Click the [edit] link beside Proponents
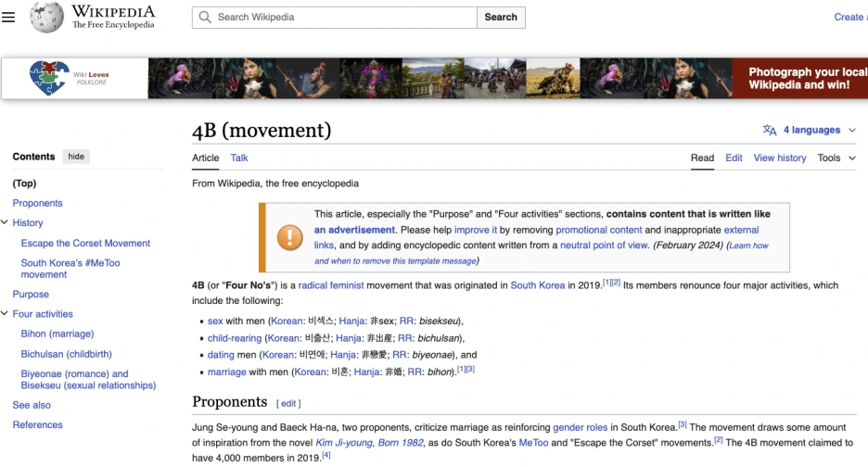Screen dimensions: 868x467 tap(288, 403)
